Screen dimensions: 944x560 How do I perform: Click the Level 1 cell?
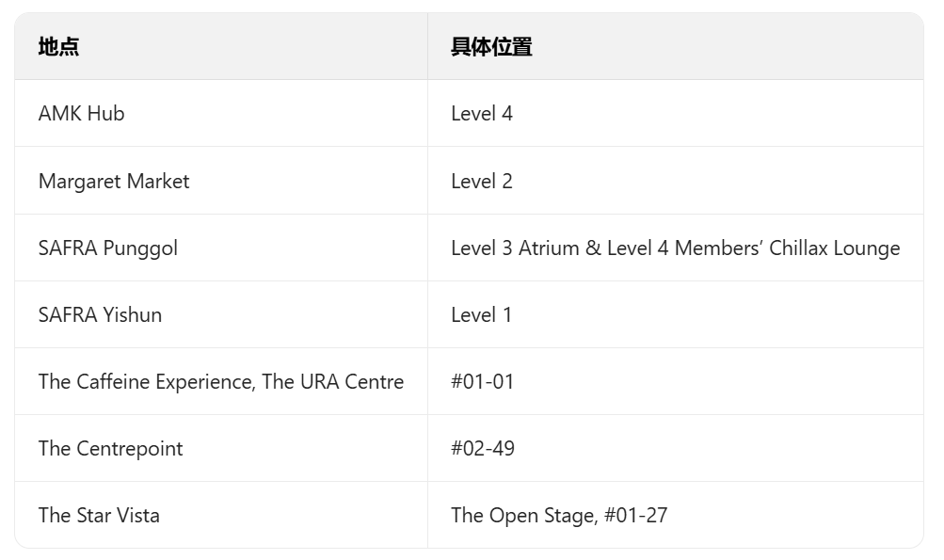click(482, 315)
